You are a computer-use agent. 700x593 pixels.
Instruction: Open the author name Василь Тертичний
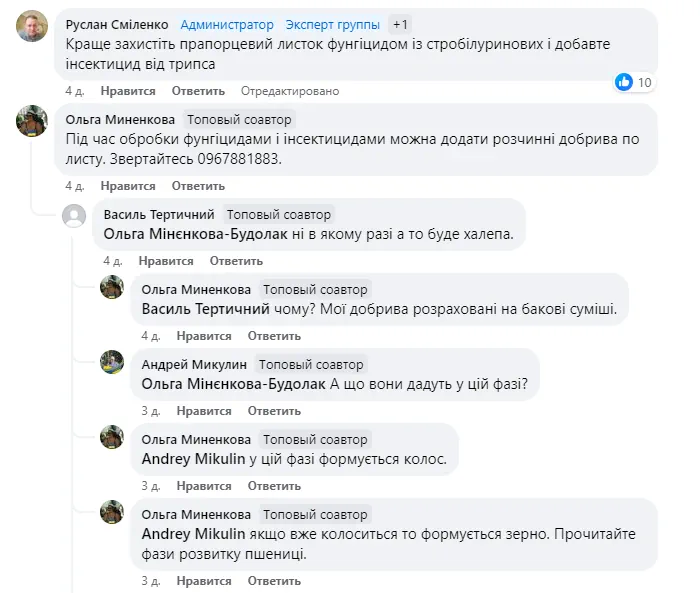coord(160,214)
